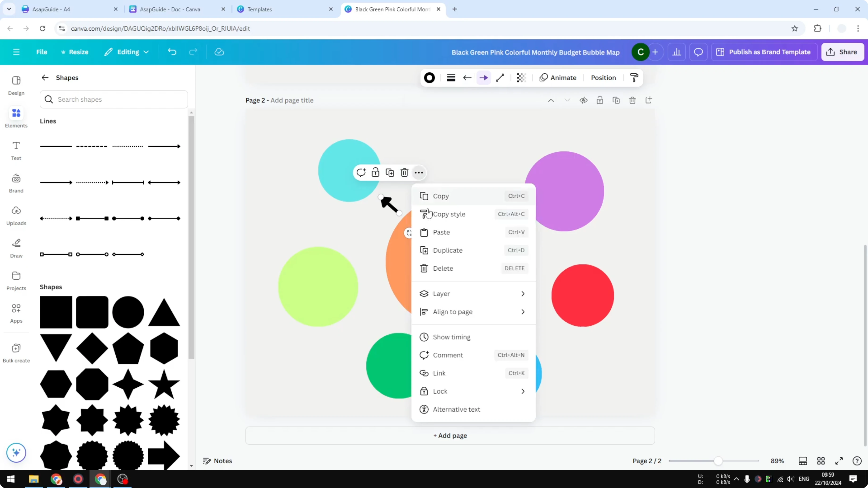Toggle the page lock icon
This screenshot has height=488, width=868.
[600, 100]
